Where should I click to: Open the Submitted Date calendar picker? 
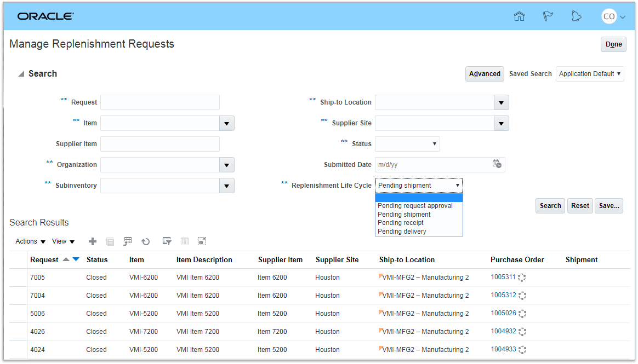pos(497,164)
